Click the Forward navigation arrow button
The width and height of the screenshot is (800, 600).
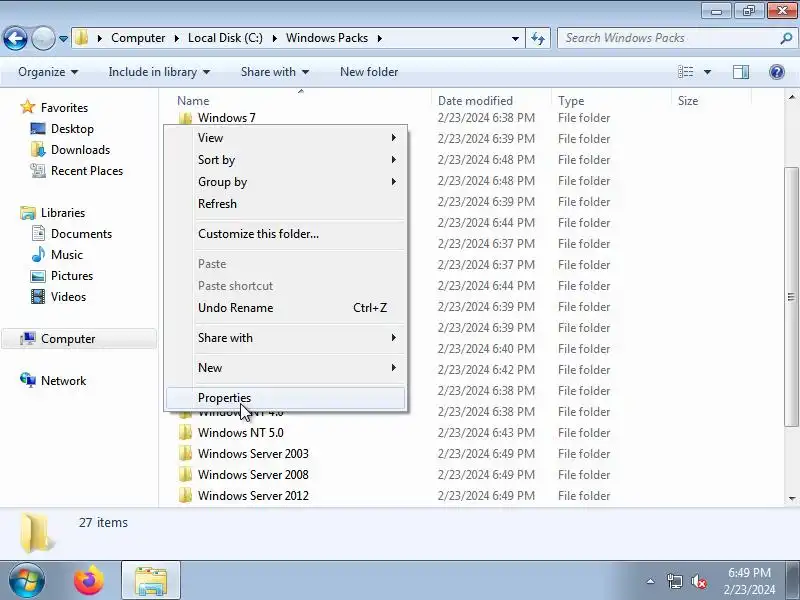[x=43, y=38]
